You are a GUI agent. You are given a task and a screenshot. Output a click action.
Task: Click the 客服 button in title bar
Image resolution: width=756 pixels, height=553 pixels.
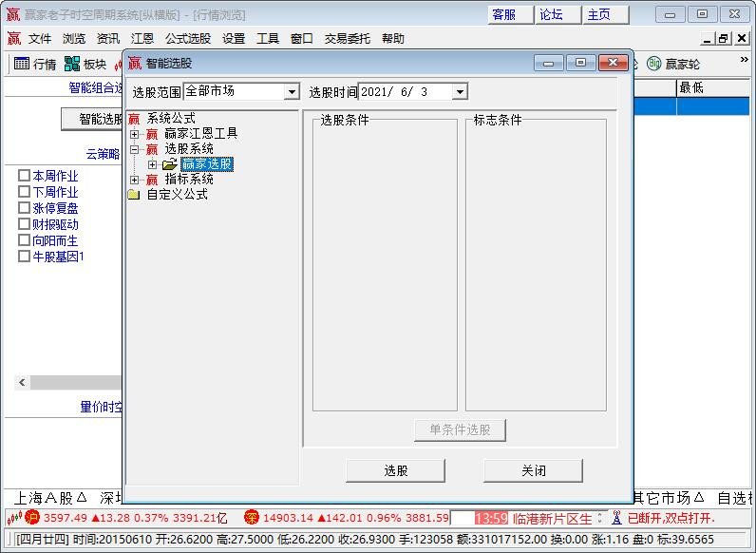click(x=510, y=14)
